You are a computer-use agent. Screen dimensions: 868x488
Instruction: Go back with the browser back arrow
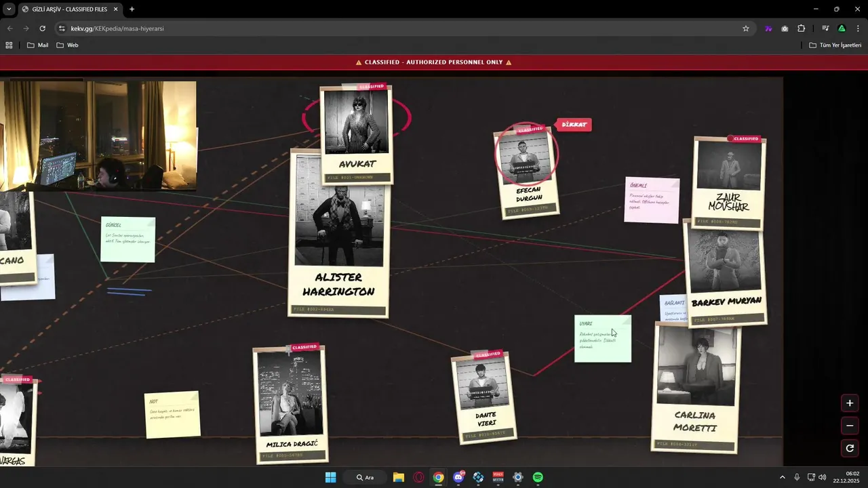[x=9, y=28]
